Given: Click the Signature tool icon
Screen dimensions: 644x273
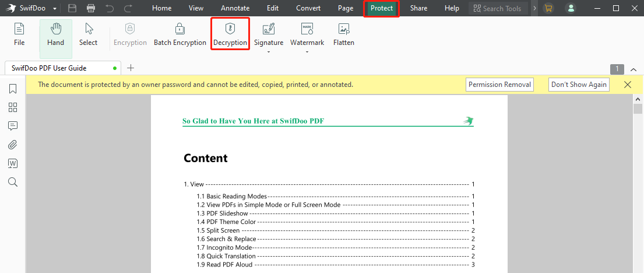Looking at the screenshot, I should point(269,29).
